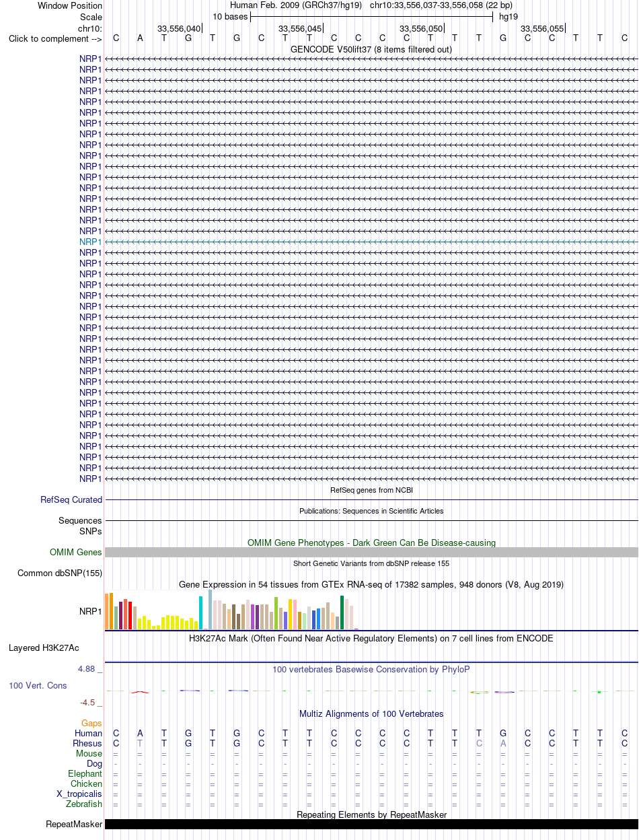
Task: Click the NRP1 label beside the GTEx bar chart
Action: (91, 612)
